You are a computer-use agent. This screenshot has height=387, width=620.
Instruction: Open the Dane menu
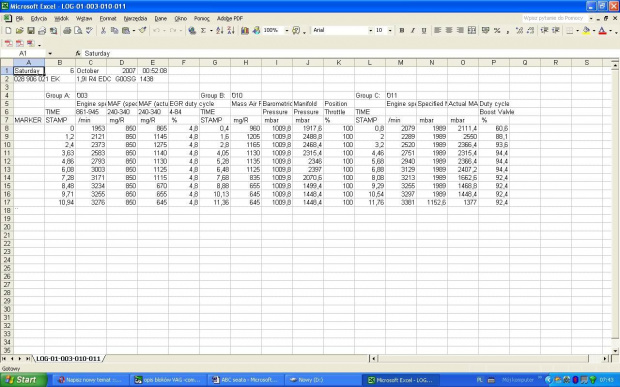coord(161,19)
